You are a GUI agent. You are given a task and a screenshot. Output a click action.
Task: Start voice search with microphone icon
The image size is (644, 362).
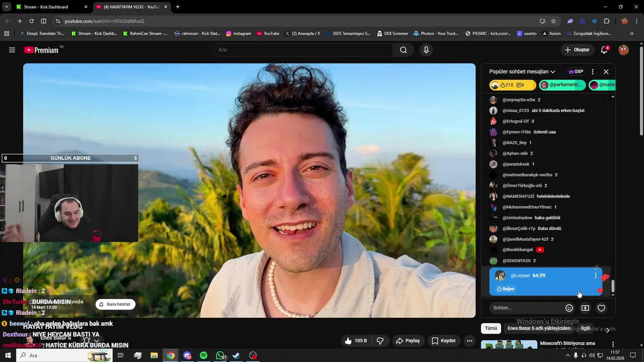point(426,50)
